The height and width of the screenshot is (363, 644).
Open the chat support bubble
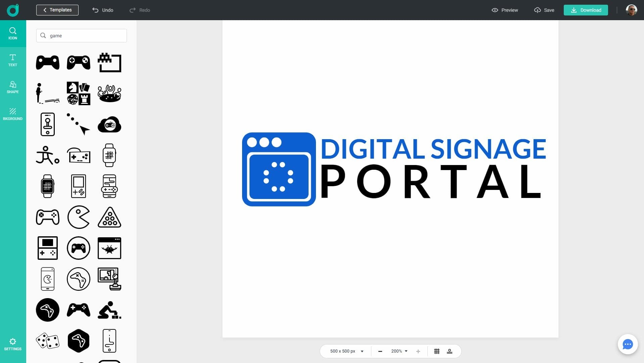coord(627,344)
